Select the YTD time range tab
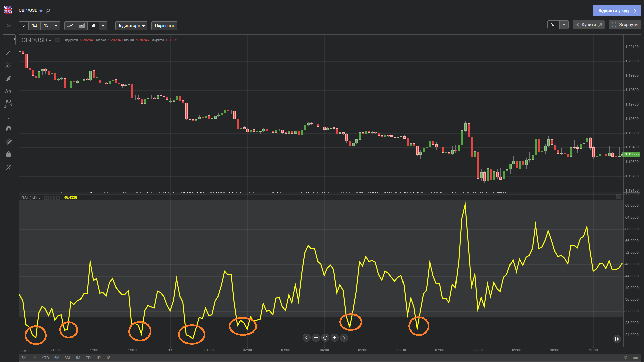Image resolution: width=644 pixels, height=362 pixels. 45,358
